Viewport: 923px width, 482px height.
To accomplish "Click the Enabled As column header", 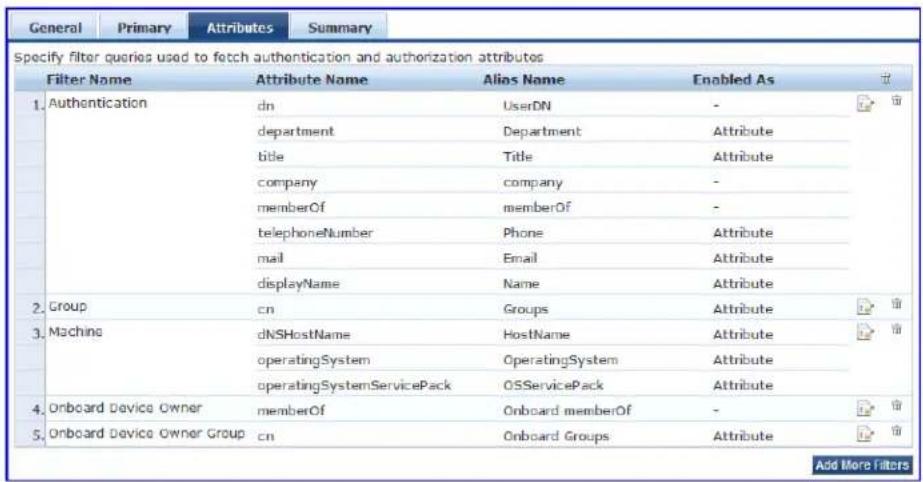I will (733, 79).
